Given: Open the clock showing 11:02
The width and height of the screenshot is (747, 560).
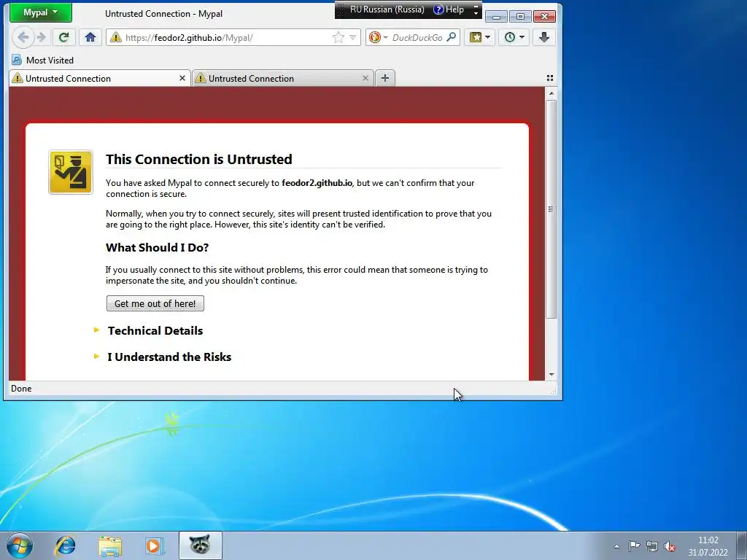Looking at the screenshot, I should [x=708, y=546].
